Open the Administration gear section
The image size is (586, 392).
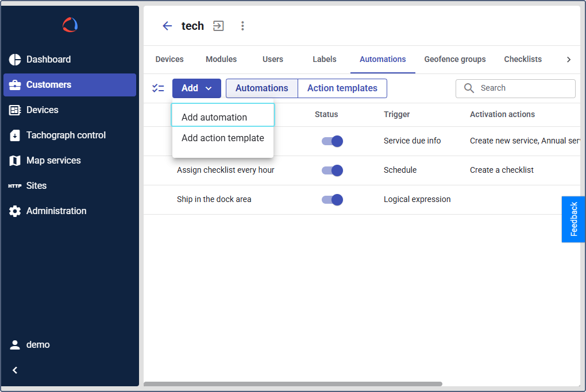[x=56, y=211]
